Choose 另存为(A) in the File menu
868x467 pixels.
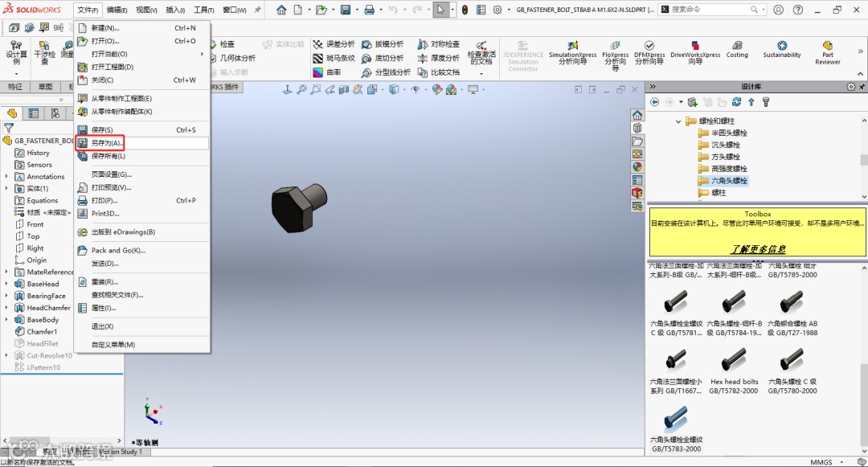point(142,143)
